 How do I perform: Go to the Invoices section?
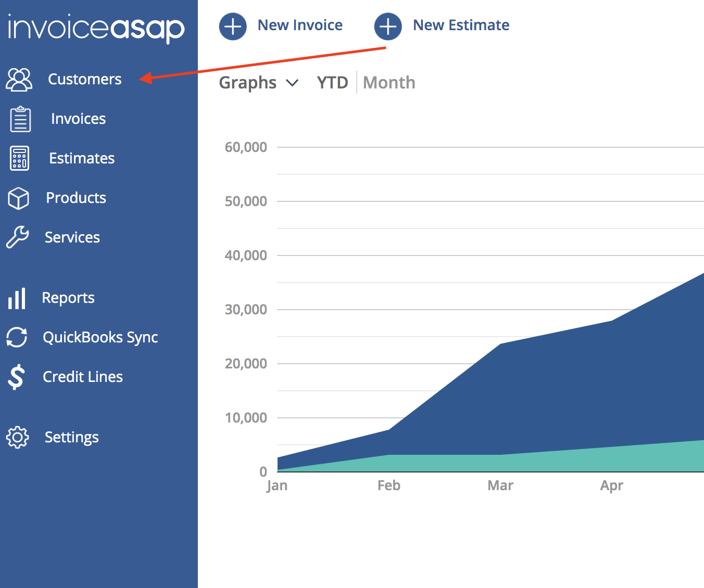(x=79, y=119)
